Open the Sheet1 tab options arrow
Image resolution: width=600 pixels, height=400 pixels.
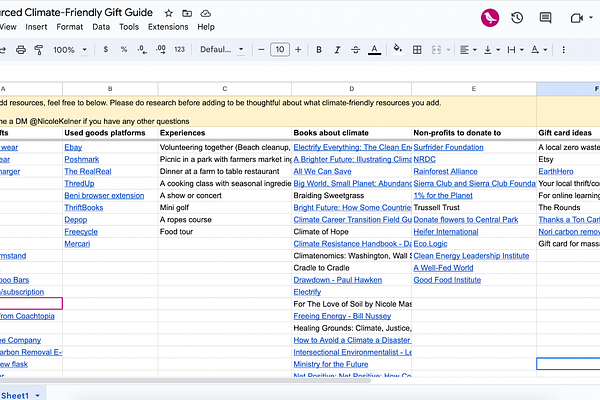tap(38, 395)
